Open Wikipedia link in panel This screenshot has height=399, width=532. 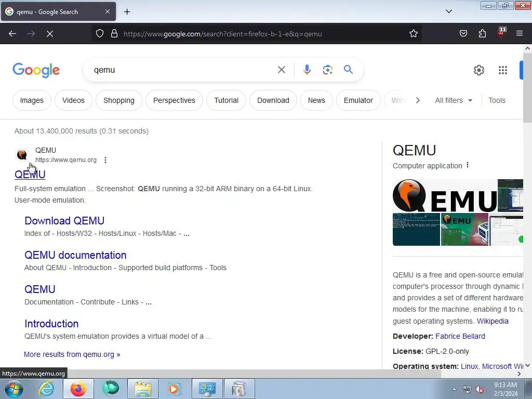493,321
